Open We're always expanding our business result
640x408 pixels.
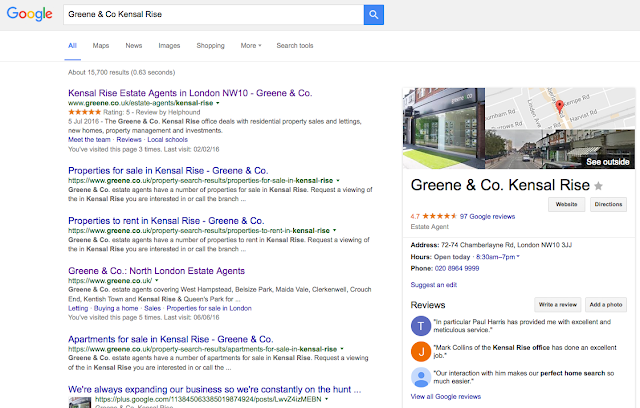(215, 390)
